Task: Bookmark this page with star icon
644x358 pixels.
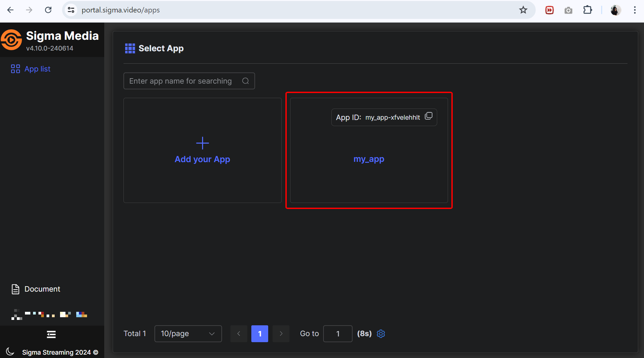Action: 523,10
